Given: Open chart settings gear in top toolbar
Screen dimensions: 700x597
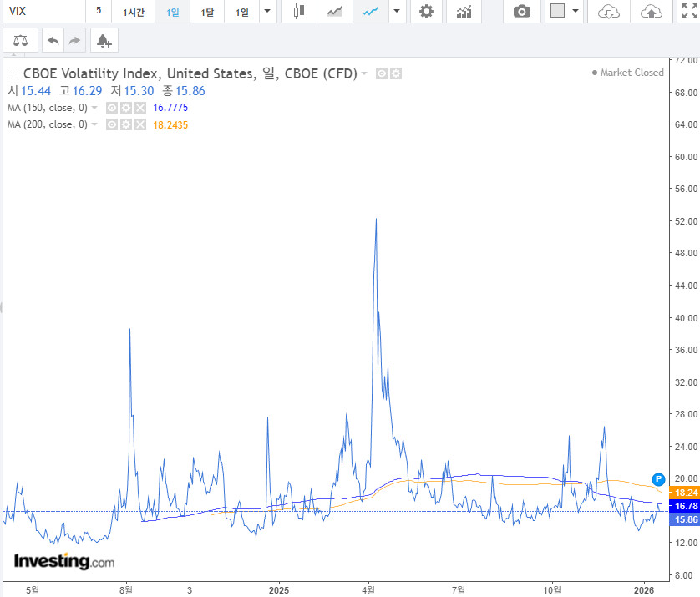Looking at the screenshot, I should point(426,11).
